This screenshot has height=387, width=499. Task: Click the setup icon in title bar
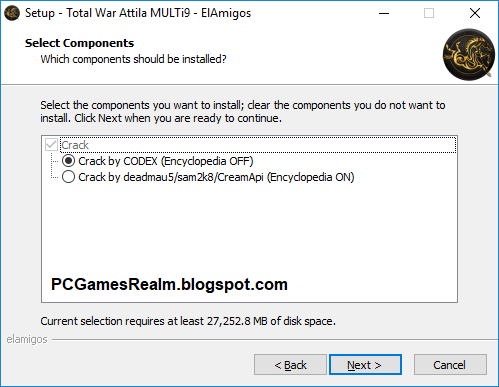(12, 13)
